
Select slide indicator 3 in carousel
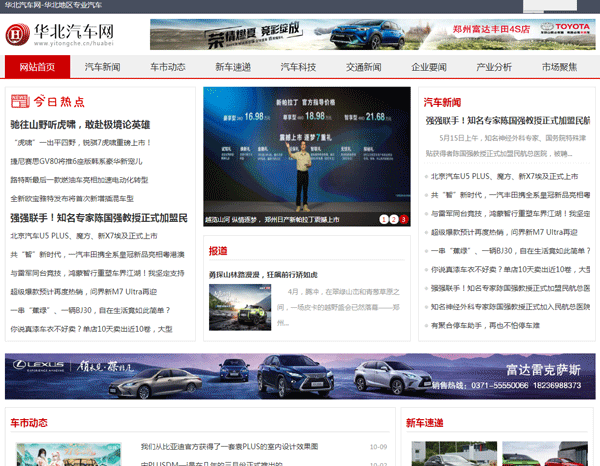coord(404,219)
